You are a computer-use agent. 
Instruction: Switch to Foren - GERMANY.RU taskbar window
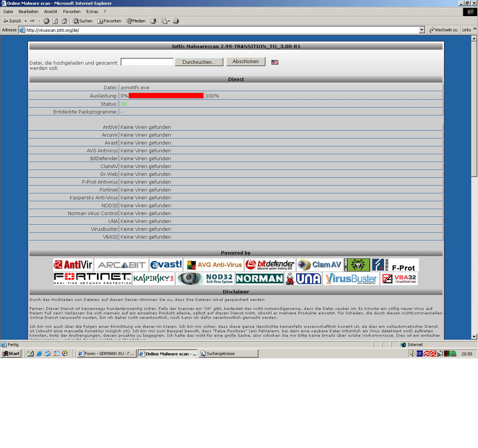106,354
